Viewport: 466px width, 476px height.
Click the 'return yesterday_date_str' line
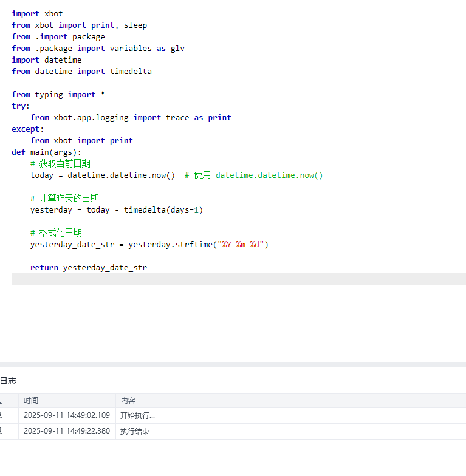pyautogui.click(x=89, y=267)
